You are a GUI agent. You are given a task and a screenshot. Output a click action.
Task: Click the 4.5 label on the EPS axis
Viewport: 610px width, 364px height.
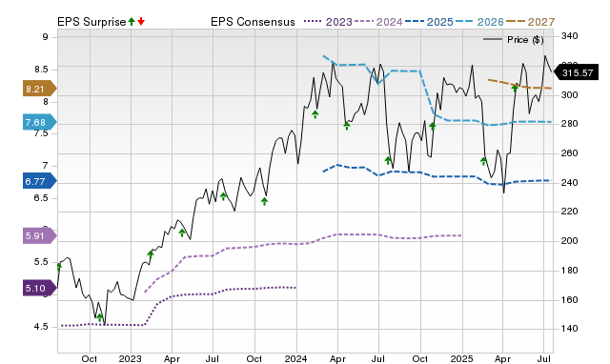[x=40, y=327]
